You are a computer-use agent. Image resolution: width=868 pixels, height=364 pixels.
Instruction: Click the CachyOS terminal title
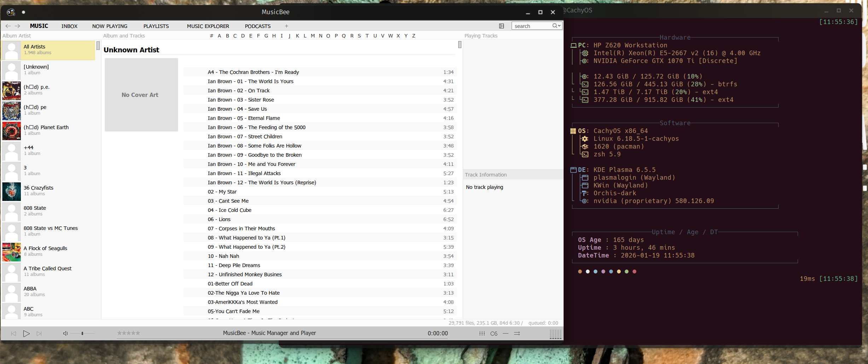tap(577, 10)
